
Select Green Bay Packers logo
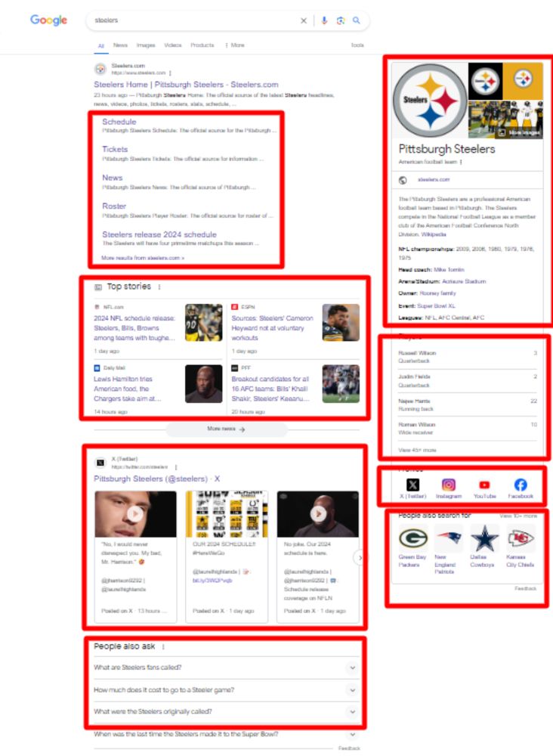pyautogui.click(x=413, y=538)
